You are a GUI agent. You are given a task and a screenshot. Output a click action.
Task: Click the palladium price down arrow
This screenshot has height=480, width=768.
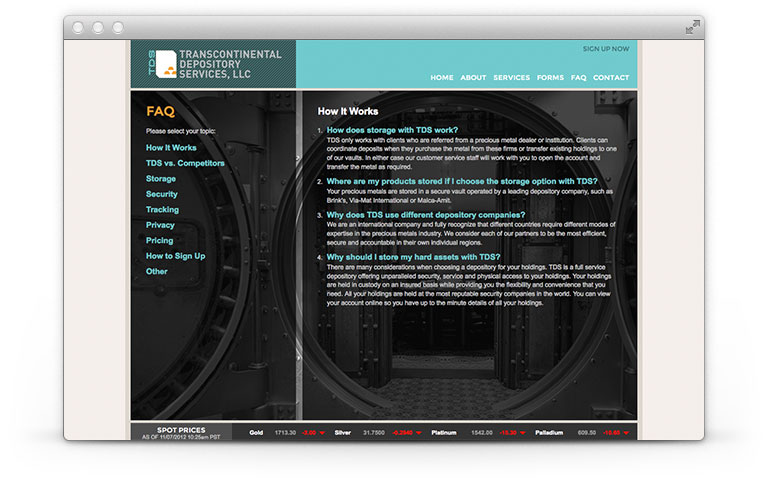(626, 433)
